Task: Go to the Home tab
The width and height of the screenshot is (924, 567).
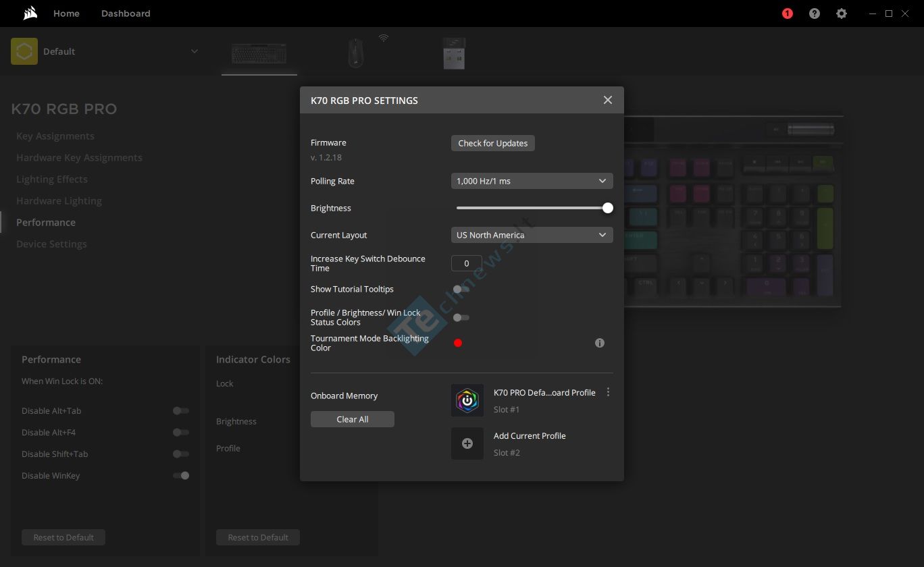Action: pos(66,13)
